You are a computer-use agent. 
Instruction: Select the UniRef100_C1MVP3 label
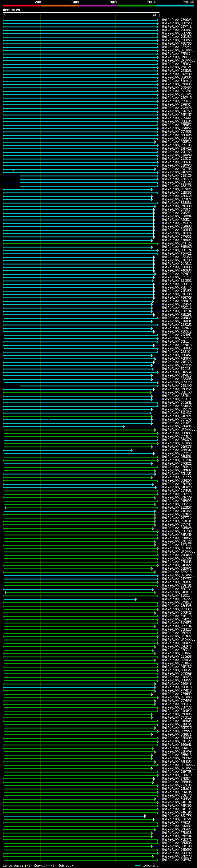pos(177,165)
